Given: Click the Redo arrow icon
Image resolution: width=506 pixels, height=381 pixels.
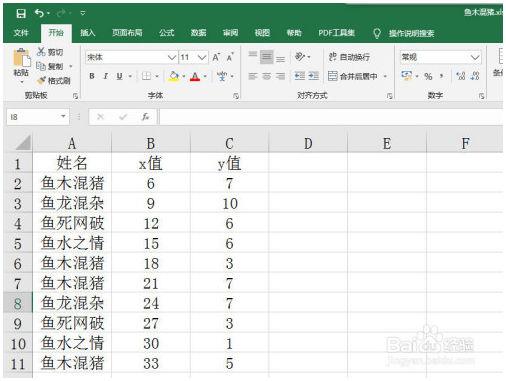Looking at the screenshot, I should pos(61,13).
